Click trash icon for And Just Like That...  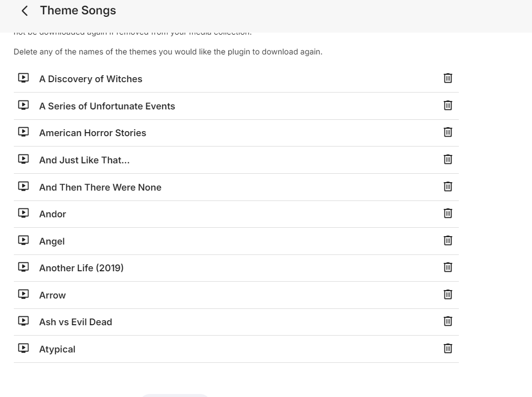click(447, 159)
